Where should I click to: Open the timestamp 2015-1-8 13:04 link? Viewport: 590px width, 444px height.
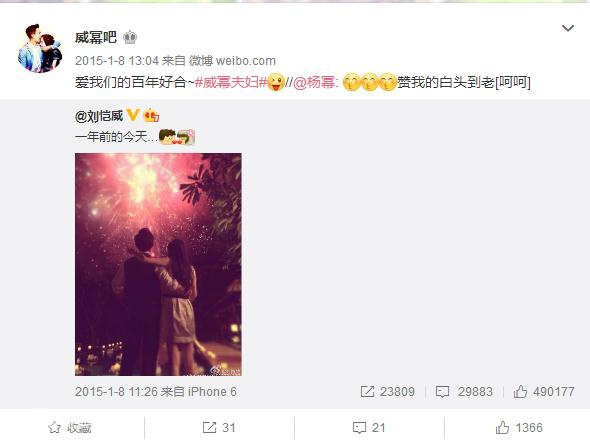pyautogui.click(x=117, y=61)
